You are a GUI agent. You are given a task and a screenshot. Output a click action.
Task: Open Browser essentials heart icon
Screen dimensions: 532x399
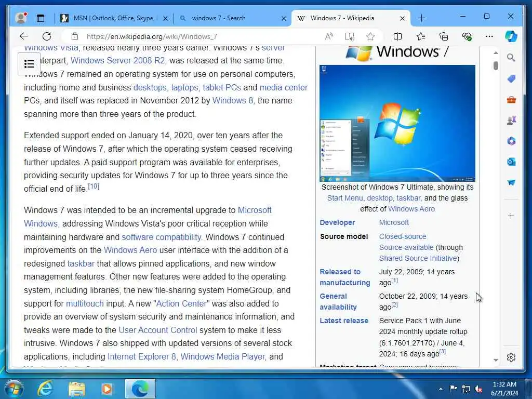pyautogui.click(x=467, y=36)
